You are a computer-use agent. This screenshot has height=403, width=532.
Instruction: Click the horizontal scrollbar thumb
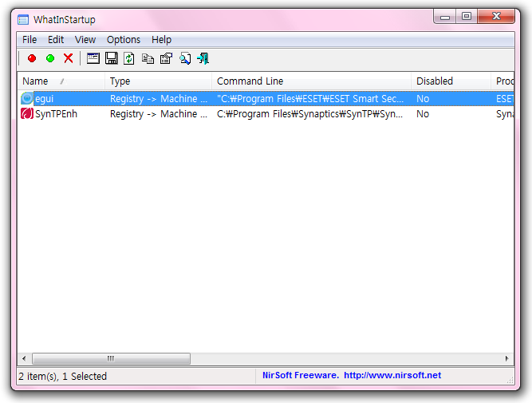tap(112, 358)
